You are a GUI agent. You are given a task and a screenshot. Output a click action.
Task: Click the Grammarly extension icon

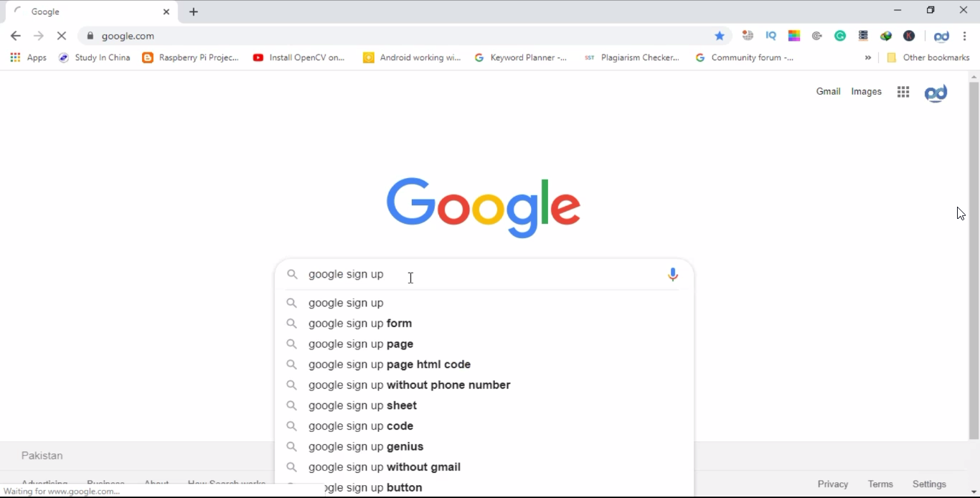pyautogui.click(x=840, y=36)
